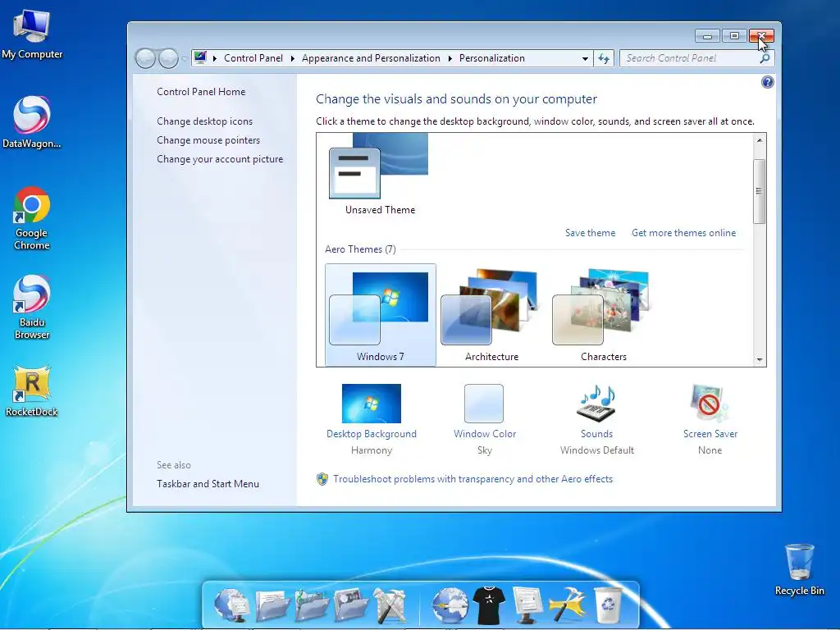
Task: Select the RocketDock desktop shortcut
Action: pyautogui.click(x=32, y=391)
